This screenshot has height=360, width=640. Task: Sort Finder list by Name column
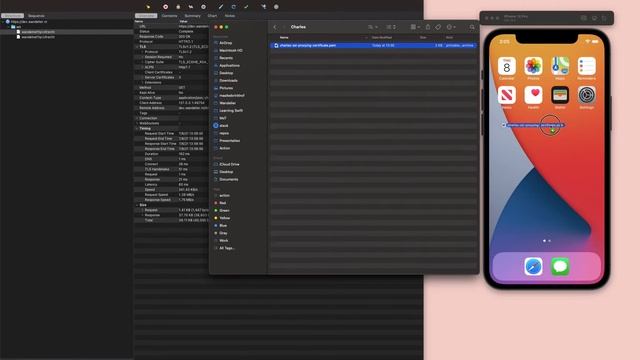tap(284, 38)
